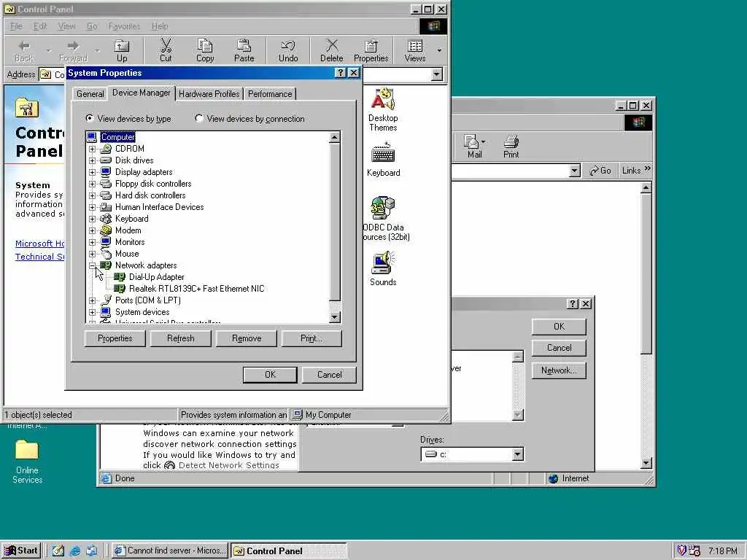Click the Copy toolbar icon in Control Panel
The height and width of the screenshot is (560, 747).
click(x=205, y=50)
